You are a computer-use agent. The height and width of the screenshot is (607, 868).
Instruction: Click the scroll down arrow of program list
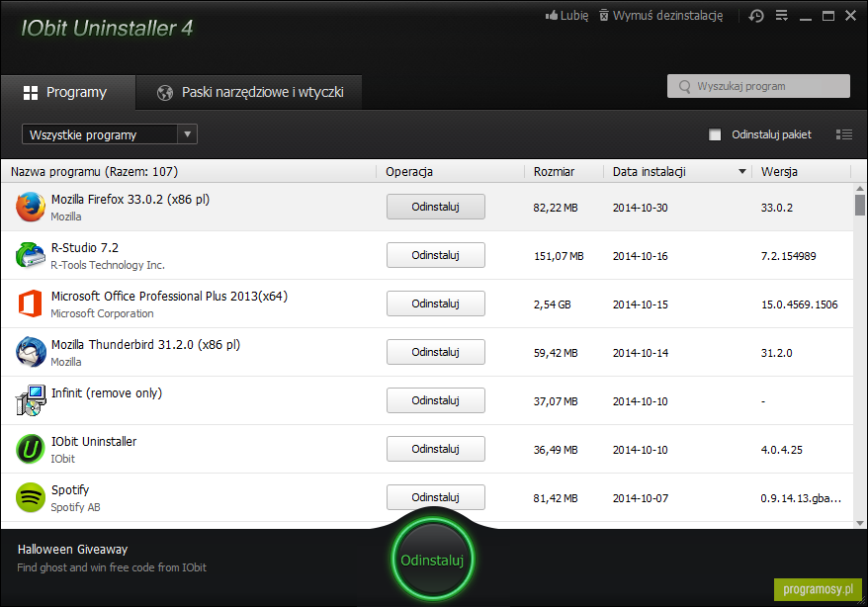860,523
